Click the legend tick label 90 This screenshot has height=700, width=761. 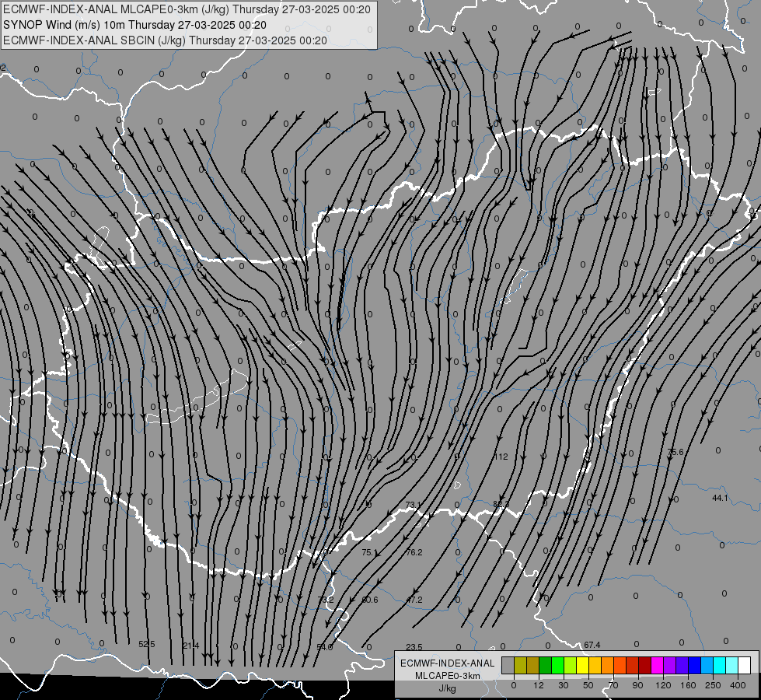click(x=637, y=685)
